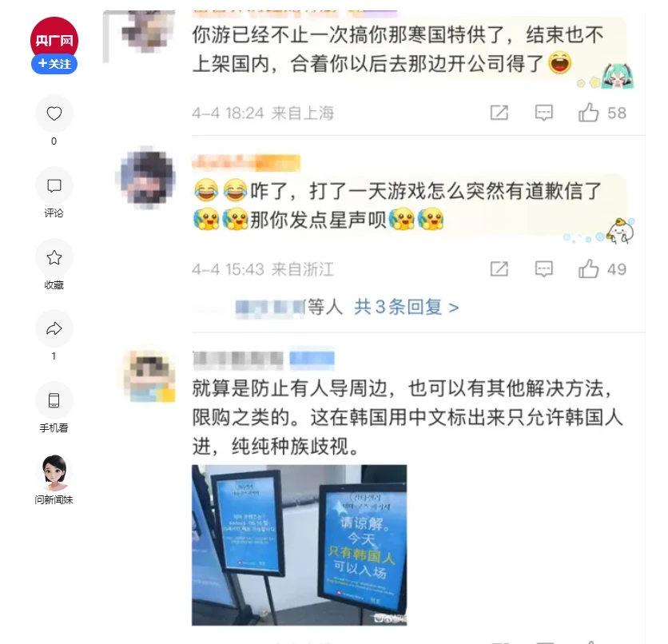
Task: Repost the 15:43 浙江 comment
Action: click(499, 269)
